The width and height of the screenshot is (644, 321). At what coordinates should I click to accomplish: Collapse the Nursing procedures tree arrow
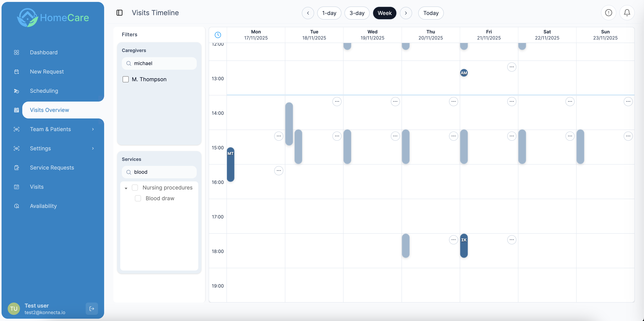126,188
